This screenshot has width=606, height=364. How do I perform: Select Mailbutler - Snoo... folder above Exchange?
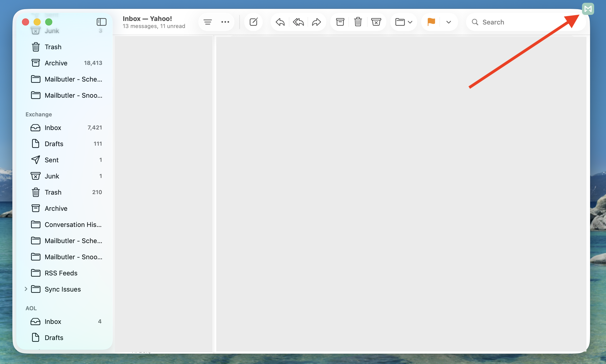click(64, 95)
